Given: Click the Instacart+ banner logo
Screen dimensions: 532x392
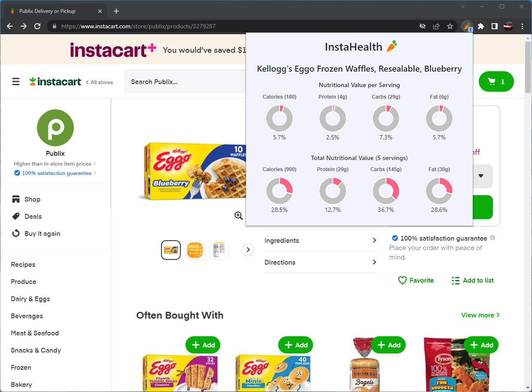Looking at the screenshot, I should coord(113,50).
